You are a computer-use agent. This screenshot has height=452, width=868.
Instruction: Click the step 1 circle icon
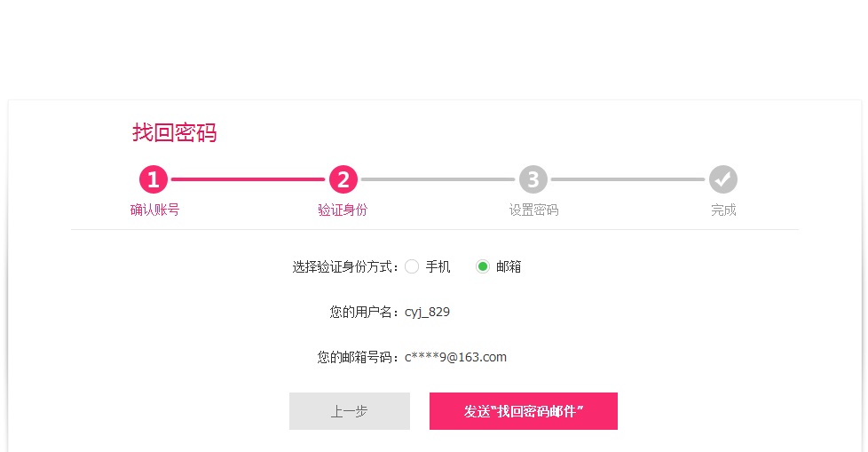click(154, 179)
